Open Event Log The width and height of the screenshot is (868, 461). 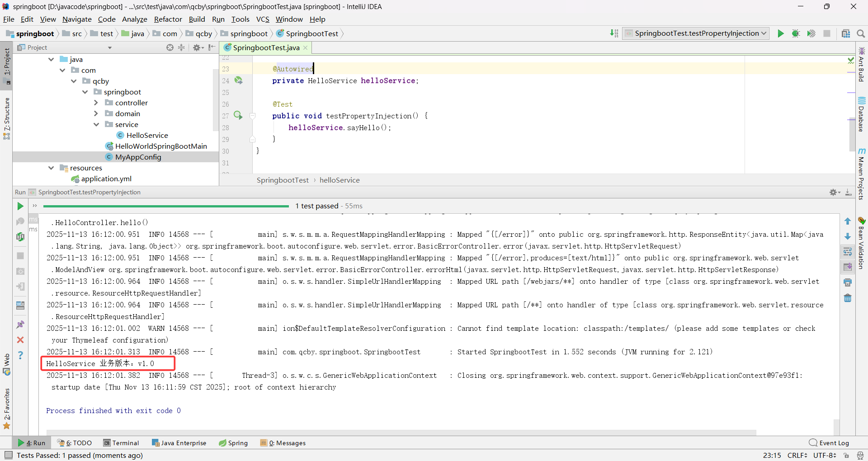click(829, 443)
